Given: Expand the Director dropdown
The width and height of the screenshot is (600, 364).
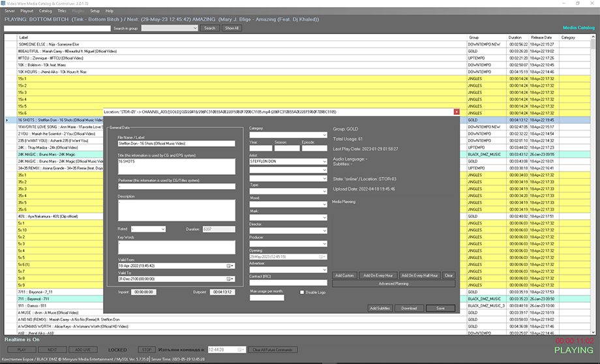Looking at the screenshot, I should (325, 230).
